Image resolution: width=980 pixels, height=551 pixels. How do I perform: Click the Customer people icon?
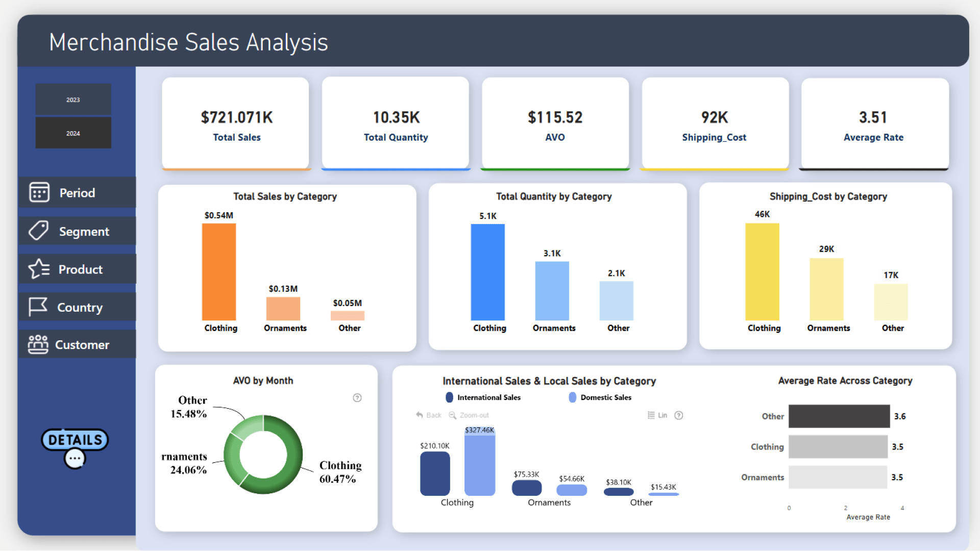(38, 344)
